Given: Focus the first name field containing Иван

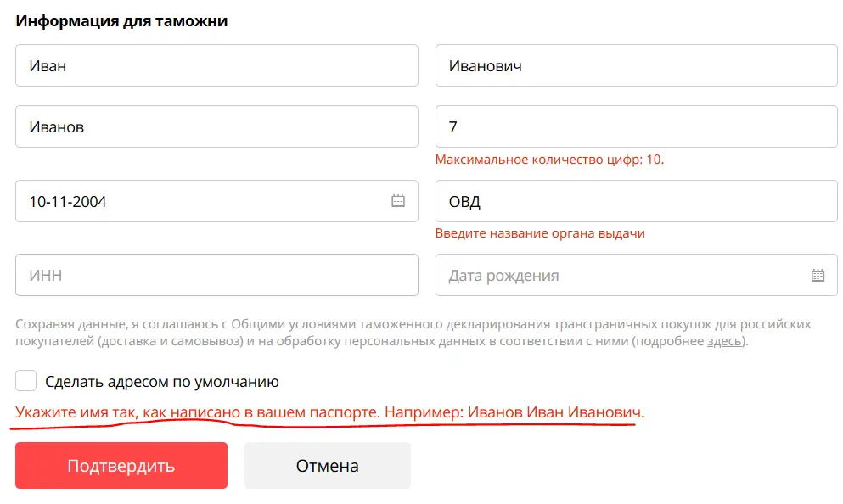Looking at the screenshot, I should (216, 65).
